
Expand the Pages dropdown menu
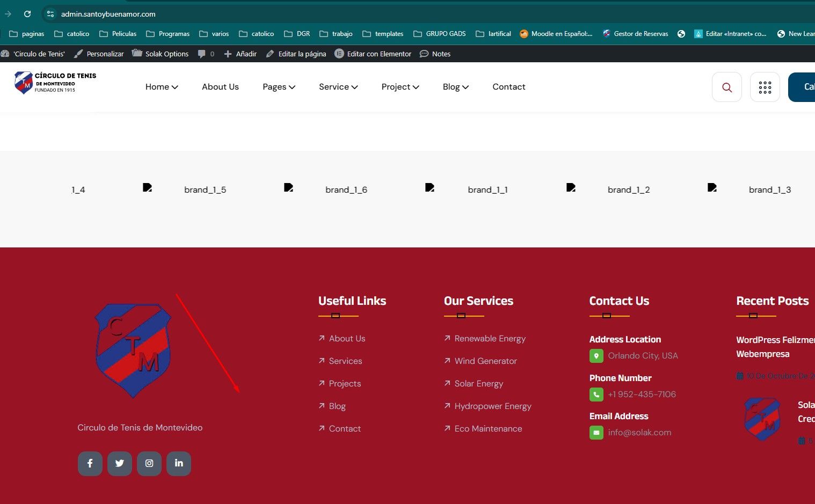279,87
